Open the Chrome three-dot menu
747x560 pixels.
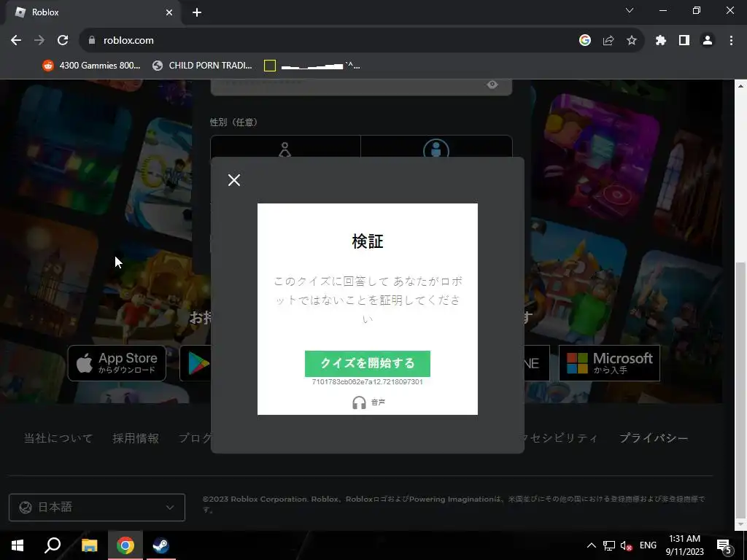point(731,41)
